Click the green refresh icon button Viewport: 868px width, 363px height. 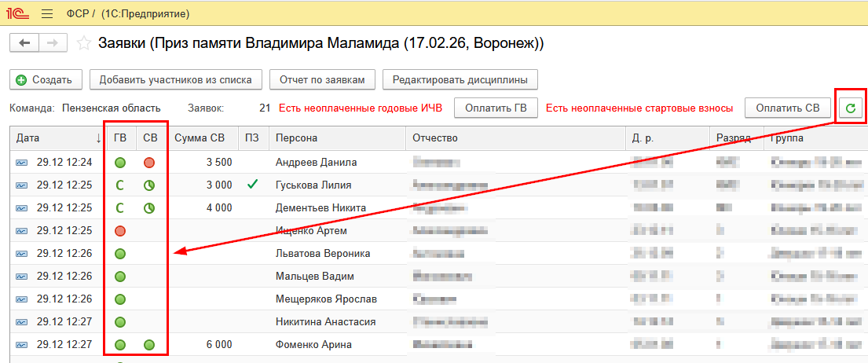pyautogui.click(x=849, y=108)
